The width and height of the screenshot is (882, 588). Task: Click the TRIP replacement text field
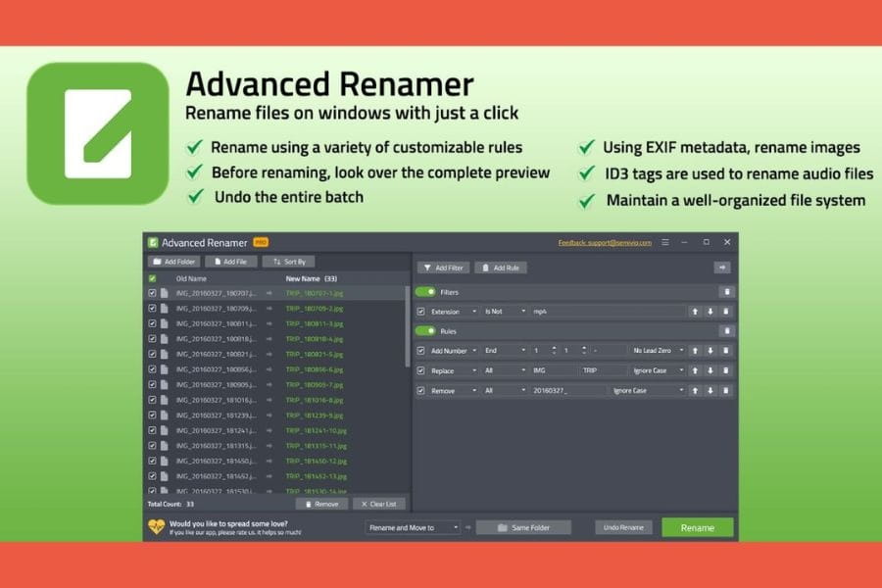(x=603, y=370)
